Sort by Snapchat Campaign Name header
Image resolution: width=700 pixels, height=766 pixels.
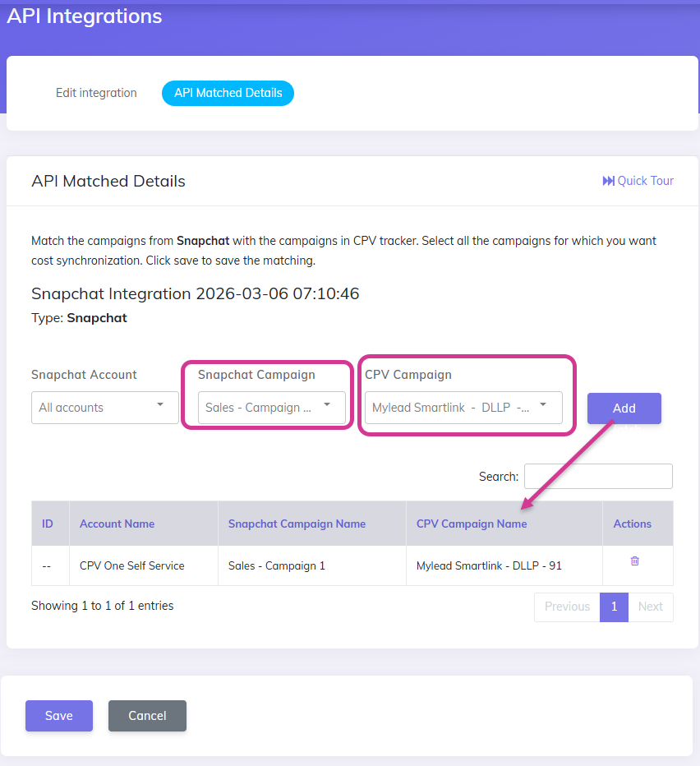297,524
